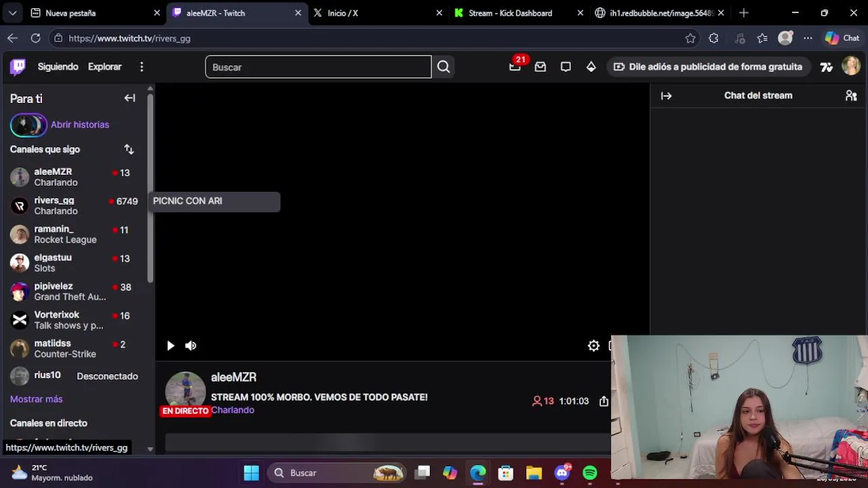
Task: Open the Twitch whispers inbox icon
Action: click(540, 66)
